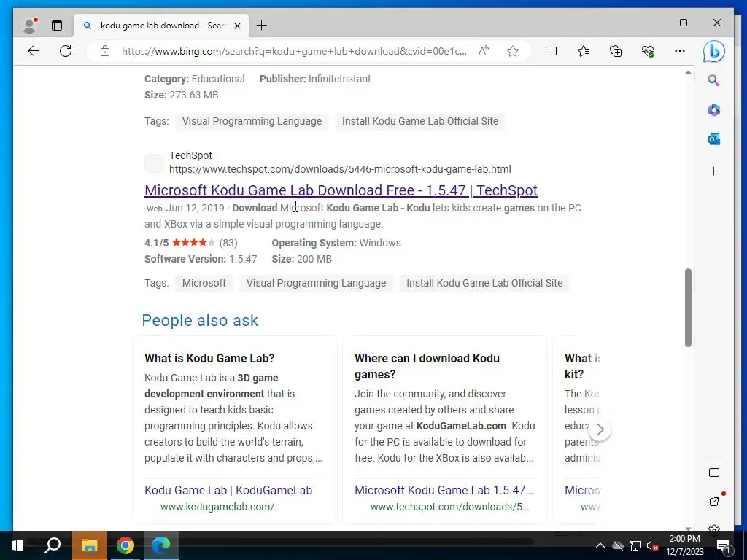Screen dimensions: 747x560
Task: Open Microsoft Kodu Game Lab 1.5.47 link
Action: tap(444, 490)
